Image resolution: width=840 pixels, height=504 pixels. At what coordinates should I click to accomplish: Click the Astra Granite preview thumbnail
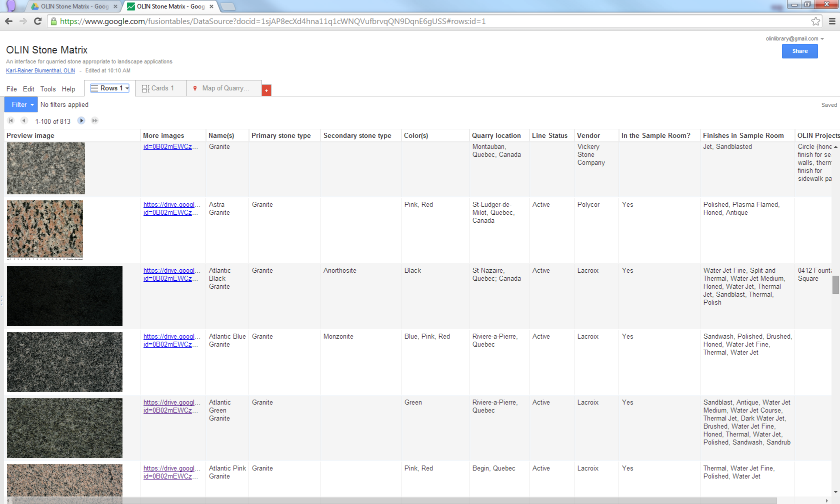45,230
